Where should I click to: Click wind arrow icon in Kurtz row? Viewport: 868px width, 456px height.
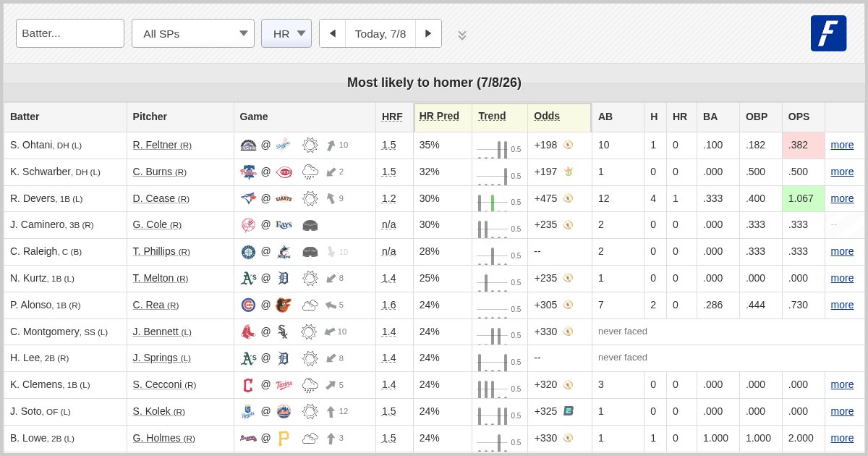(x=331, y=278)
